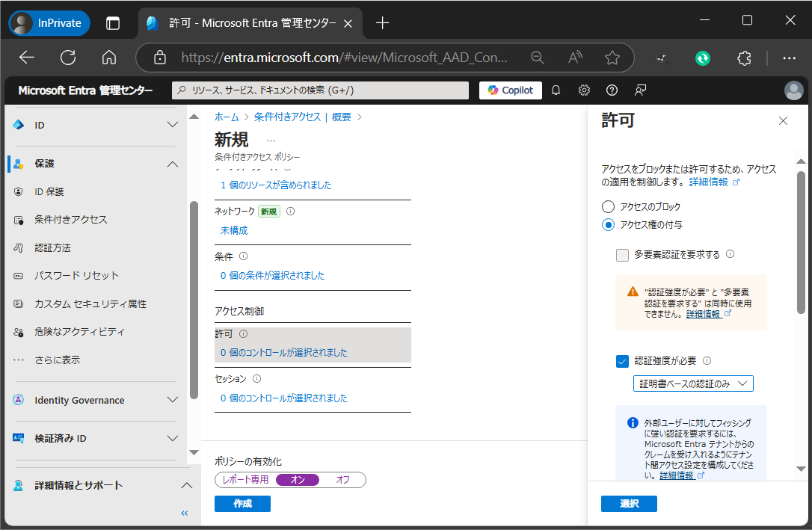Check the 多要素認証を要求する checkbox

(622, 255)
